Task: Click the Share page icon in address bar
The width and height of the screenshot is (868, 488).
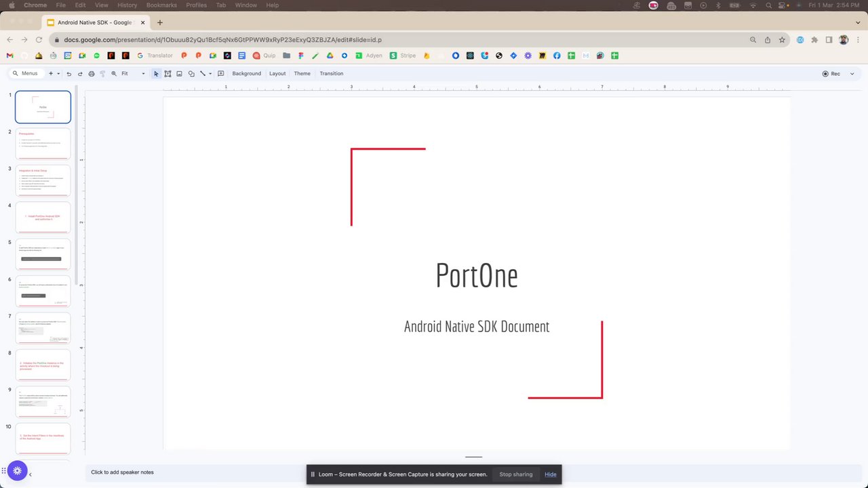Action: click(768, 40)
